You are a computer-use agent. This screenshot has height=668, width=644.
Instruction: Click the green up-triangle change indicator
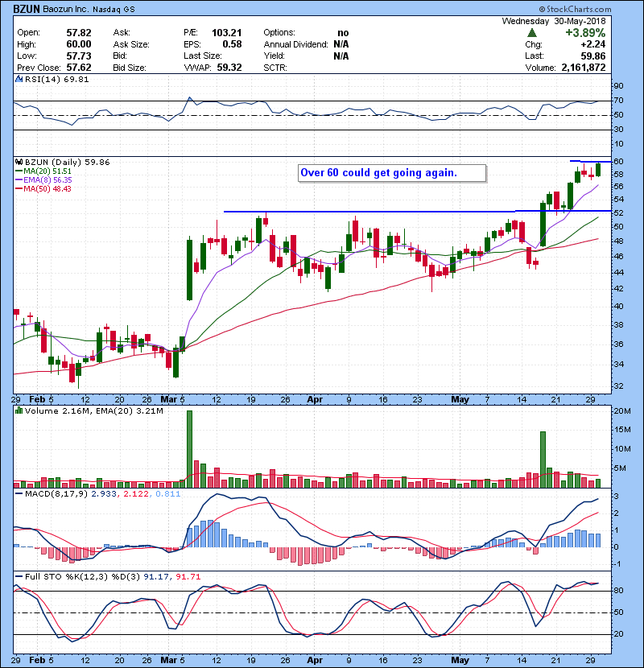(x=531, y=33)
